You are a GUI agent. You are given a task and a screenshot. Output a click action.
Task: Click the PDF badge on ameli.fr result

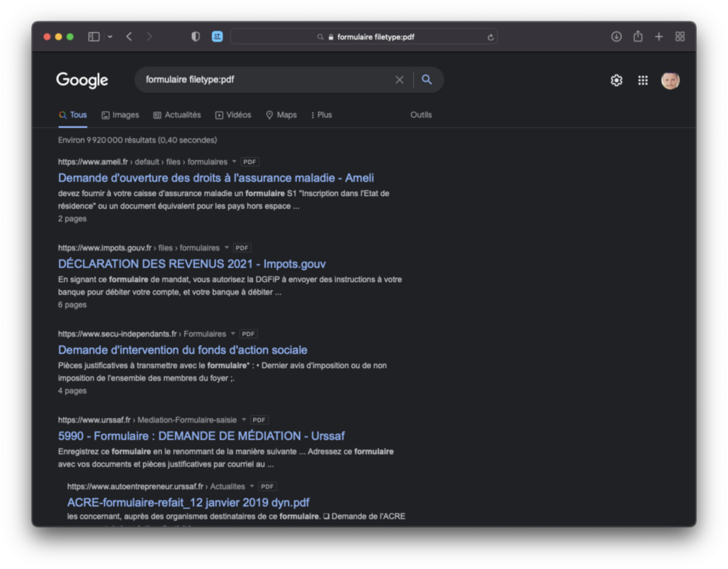250,162
